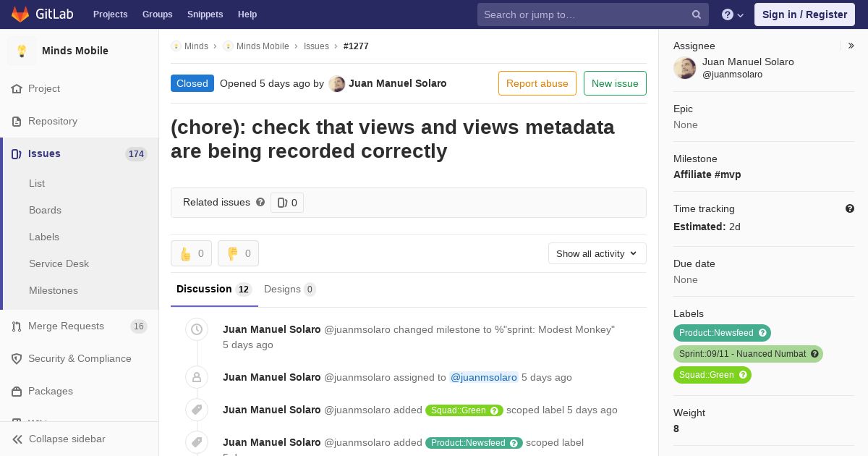
Task: Click the Time tracking help icon
Action: [x=850, y=208]
